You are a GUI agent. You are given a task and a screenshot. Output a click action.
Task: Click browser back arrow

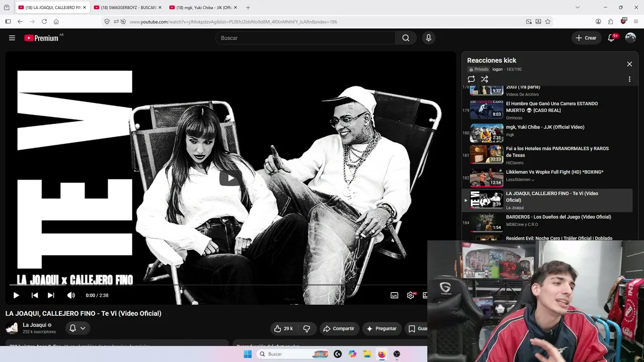point(20,22)
